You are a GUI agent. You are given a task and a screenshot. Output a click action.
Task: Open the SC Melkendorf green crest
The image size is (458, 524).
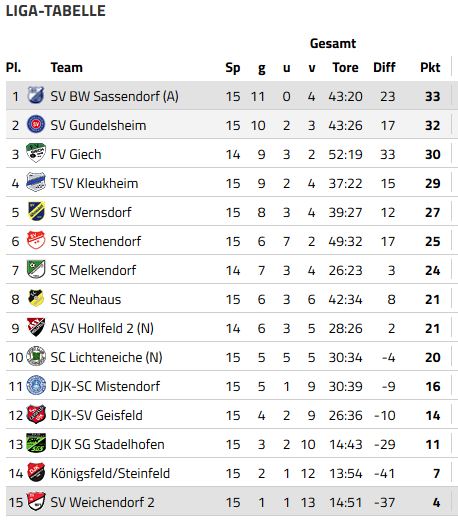click(x=36, y=269)
